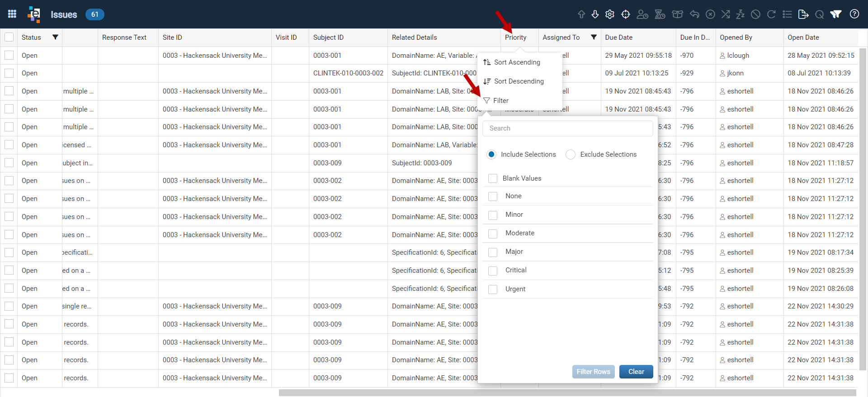Choose Sort Descending from menu
Image resolution: width=868 pixels, height=397 pixels.
tap(520, 81)
